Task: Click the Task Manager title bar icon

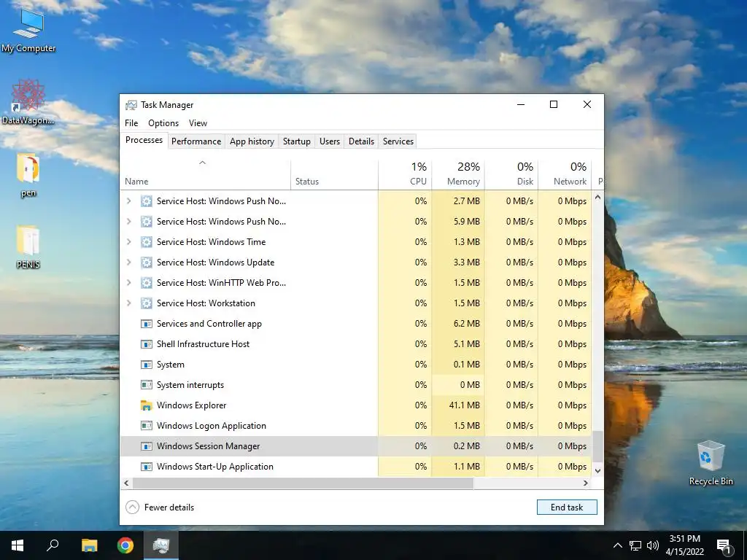Action: pyautogui.click(x=131, y=105)
